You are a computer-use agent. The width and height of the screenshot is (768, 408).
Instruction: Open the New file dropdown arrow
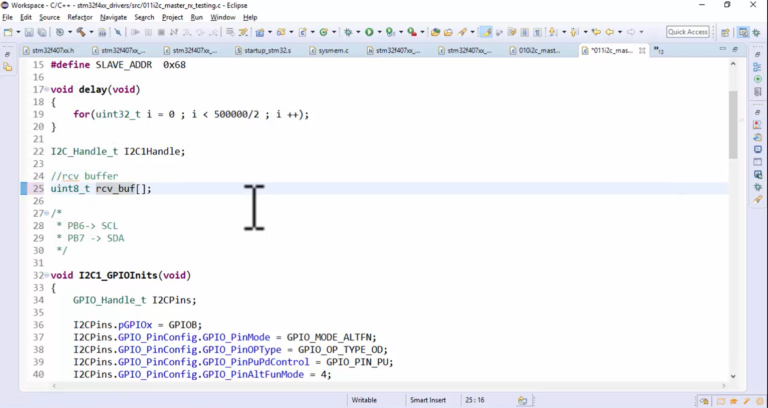[18, 32]
